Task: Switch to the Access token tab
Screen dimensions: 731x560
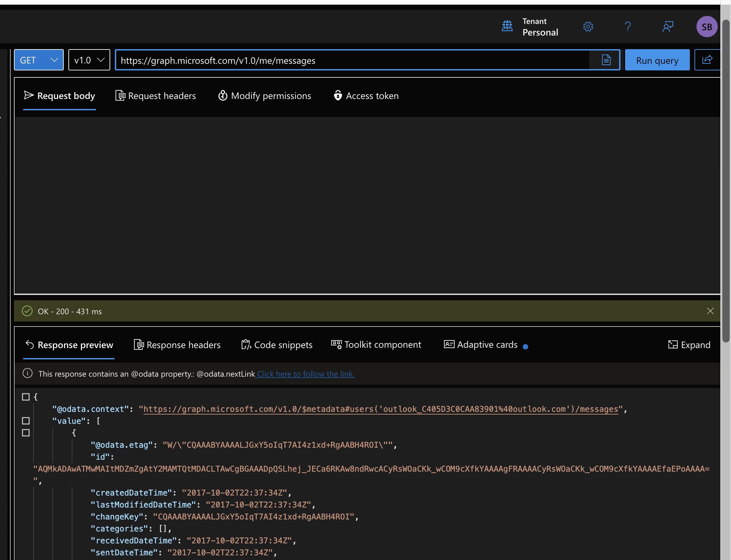Action: coord(366,96)
